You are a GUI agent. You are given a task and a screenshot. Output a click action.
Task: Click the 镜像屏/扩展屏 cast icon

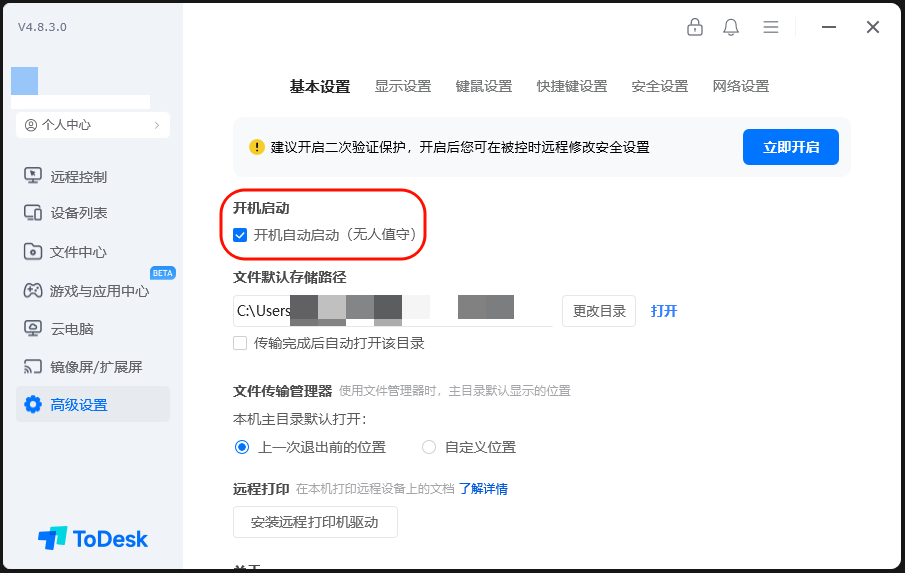tap(32, 367)
